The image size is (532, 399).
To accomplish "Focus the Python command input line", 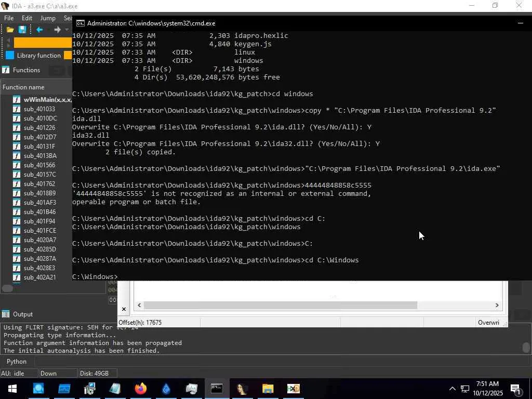I will point(282,362).
